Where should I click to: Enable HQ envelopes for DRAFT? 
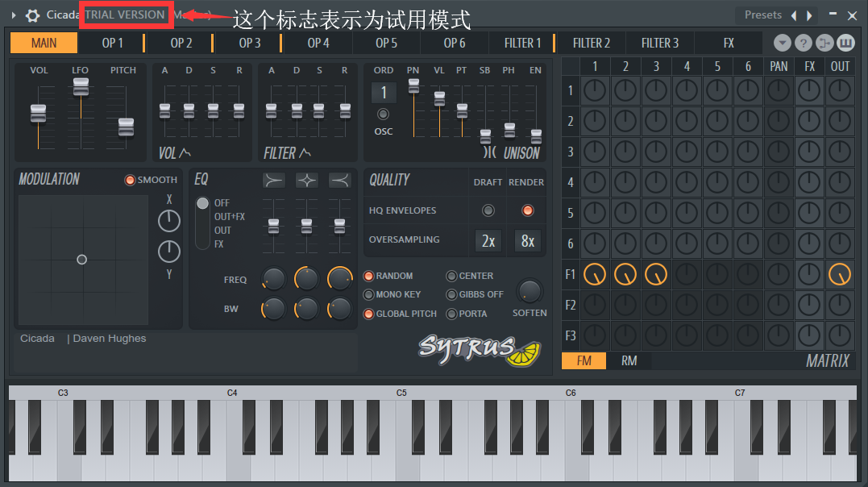click(488, 210)
